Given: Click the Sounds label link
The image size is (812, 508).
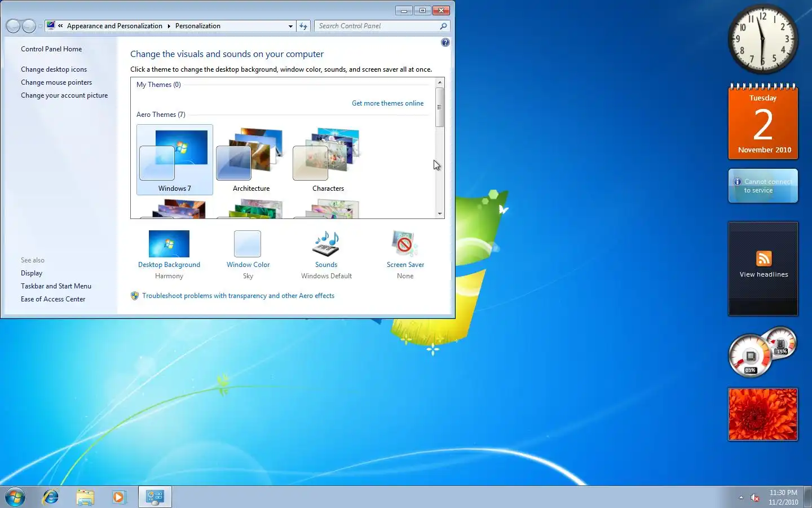Looking at the screenshot, I should click(x=326, y=265).
